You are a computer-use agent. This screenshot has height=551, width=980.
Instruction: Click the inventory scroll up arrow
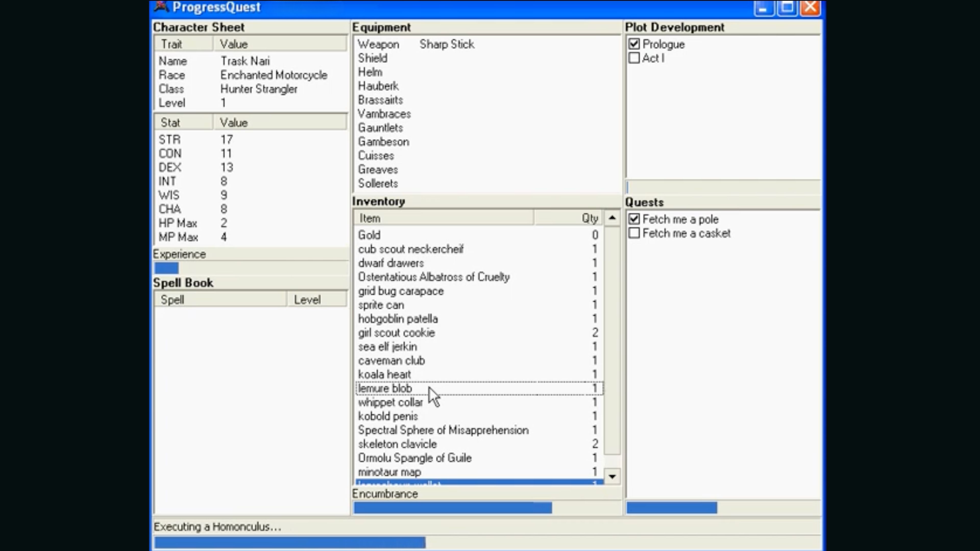[612, 218]
